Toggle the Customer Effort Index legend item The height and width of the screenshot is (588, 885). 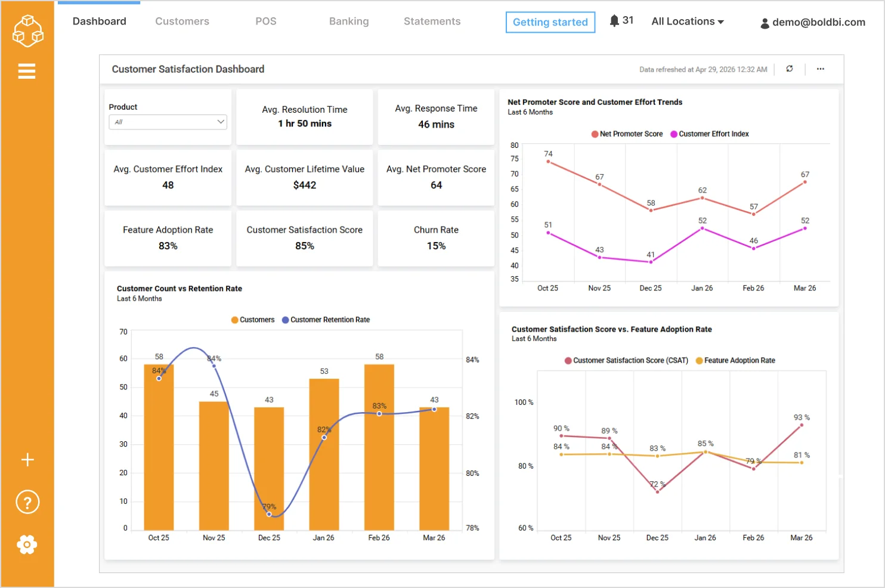(710, 134)
